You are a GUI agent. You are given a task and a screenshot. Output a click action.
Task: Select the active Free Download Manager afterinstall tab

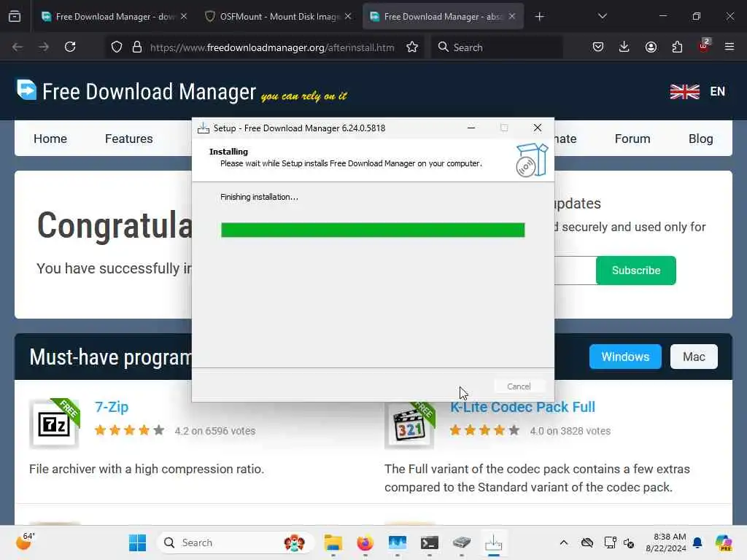tap(443, 16)
